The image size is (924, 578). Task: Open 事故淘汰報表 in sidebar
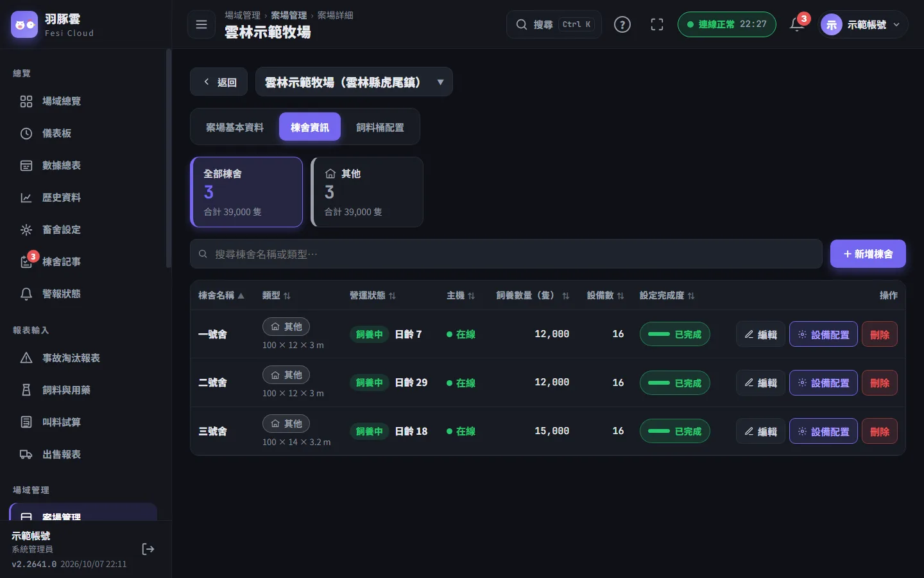point(85,358)
